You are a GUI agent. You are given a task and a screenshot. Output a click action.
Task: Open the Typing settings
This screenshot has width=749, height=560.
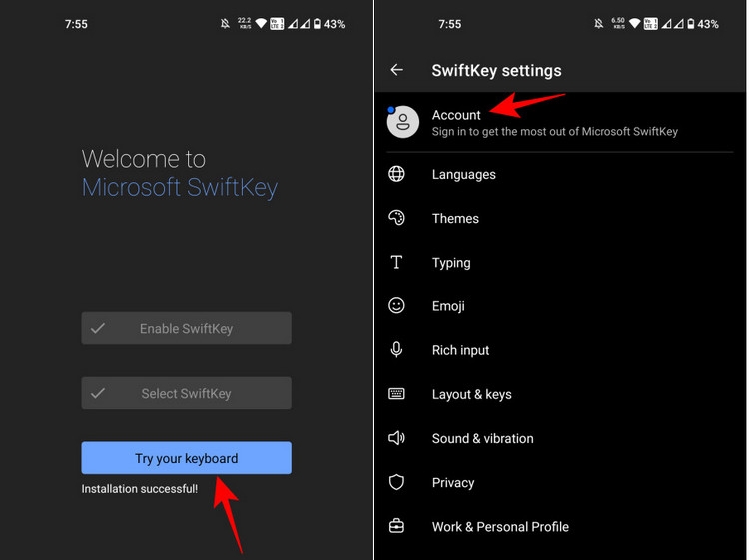[x=560, y=262]
